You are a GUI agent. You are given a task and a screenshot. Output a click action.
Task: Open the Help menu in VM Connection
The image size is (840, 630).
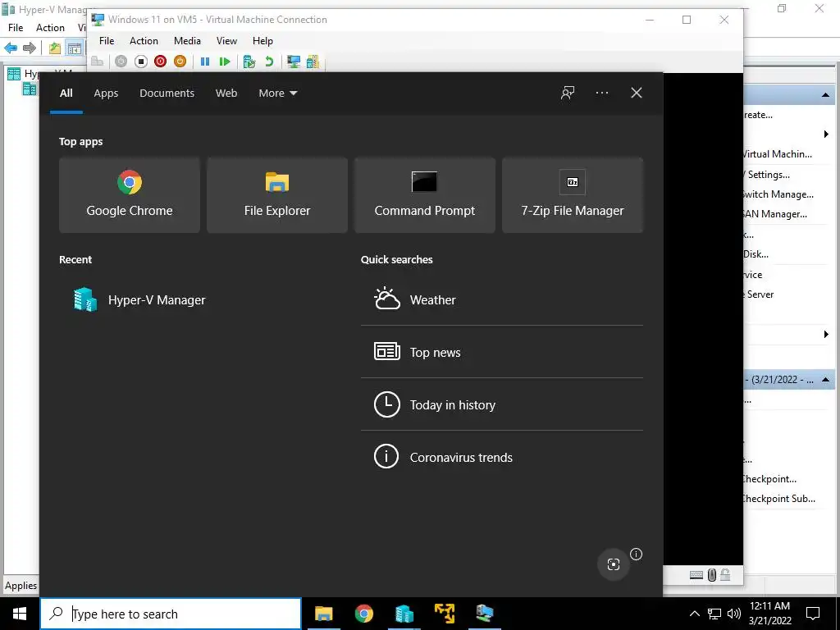tap(262, 41)
